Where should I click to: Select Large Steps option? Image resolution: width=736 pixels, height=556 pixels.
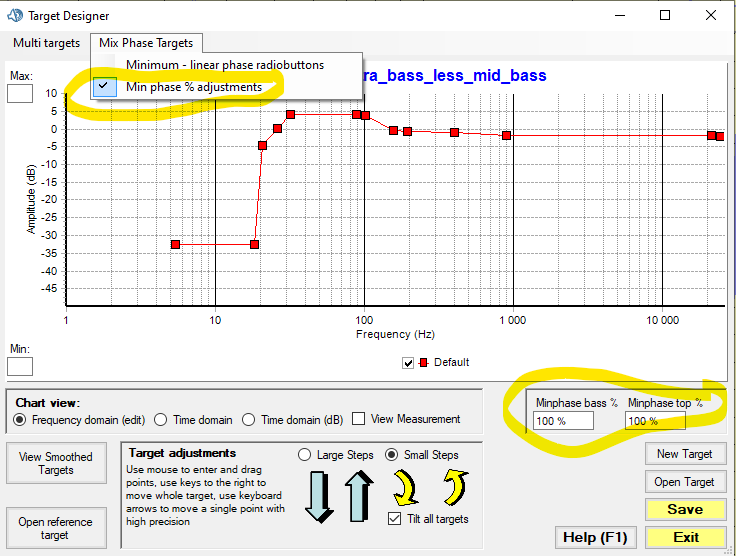click(x=336, y=455)
